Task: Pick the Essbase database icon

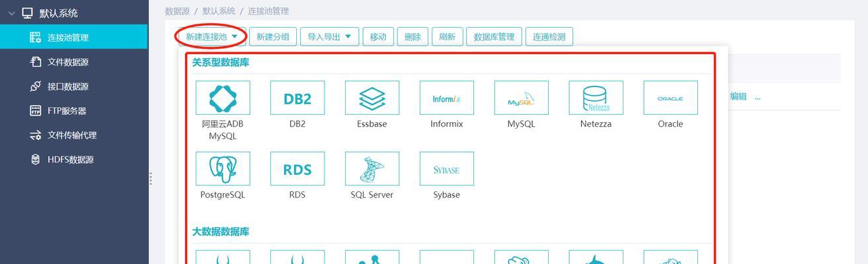Action: point(372,98)
